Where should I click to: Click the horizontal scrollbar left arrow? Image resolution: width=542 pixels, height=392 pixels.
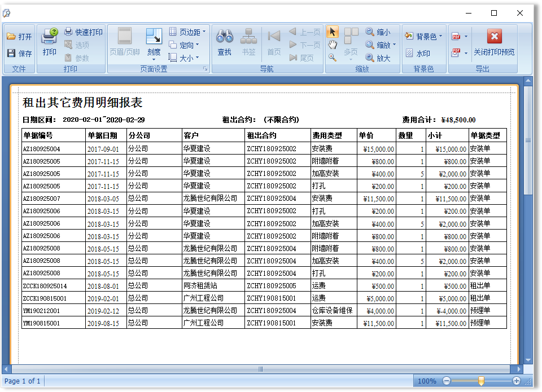pos(6,369)
